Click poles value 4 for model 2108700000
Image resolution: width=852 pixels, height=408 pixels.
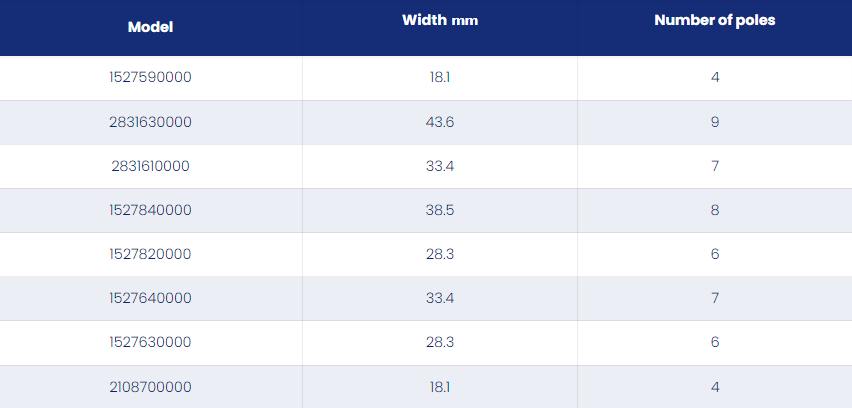pos(715,387)
